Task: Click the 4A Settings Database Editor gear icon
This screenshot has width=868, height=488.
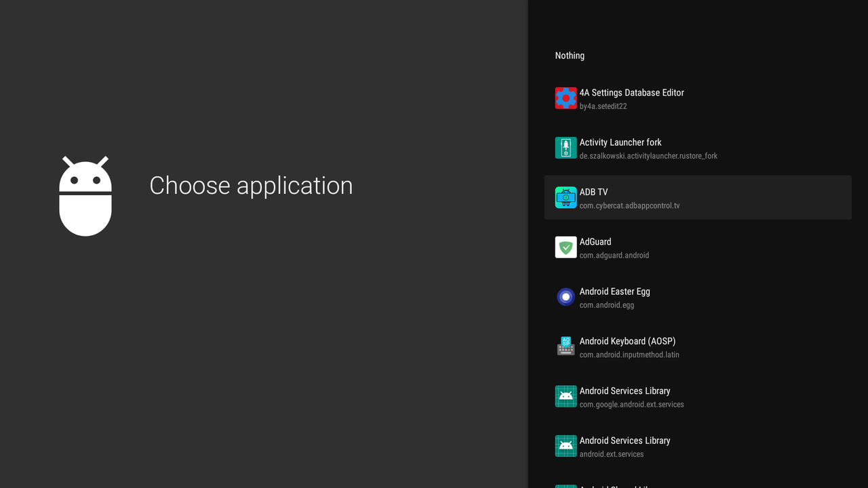Action: pos(566,98)
